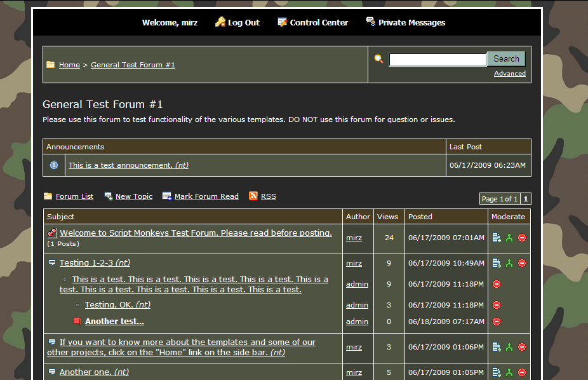The height and width of the screenshot is (380, 588).
Task: Open the Control Center
Action: pos(319,22)
